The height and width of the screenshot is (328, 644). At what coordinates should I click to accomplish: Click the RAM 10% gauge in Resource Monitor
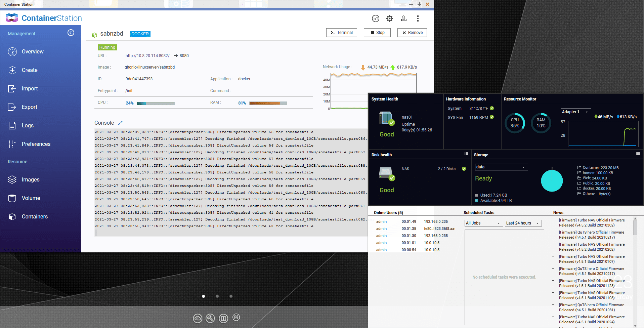tap(541, 123)
